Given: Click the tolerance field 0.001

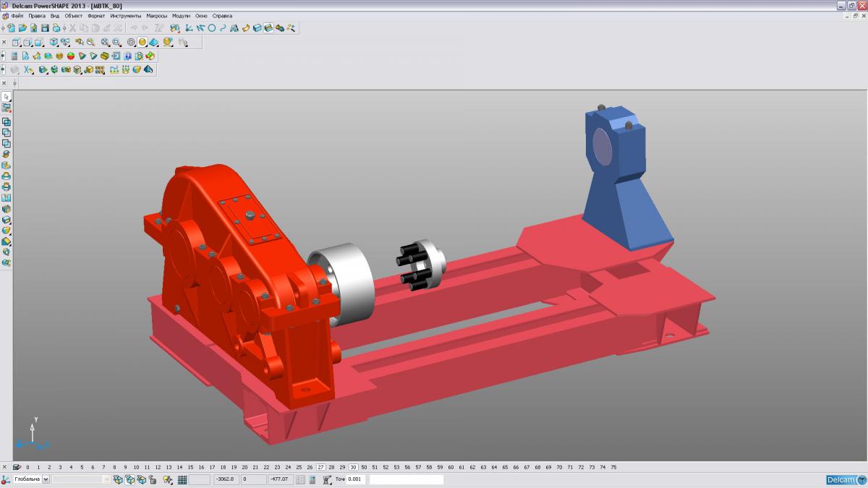Looking at the screenshot, I should click(x=356, y=479).
